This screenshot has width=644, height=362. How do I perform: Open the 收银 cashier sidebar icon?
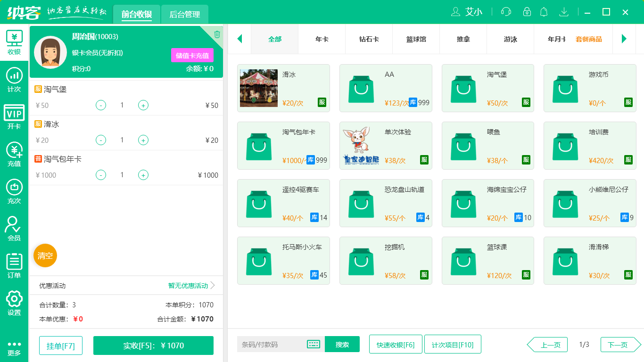click(x=14, y=42)
